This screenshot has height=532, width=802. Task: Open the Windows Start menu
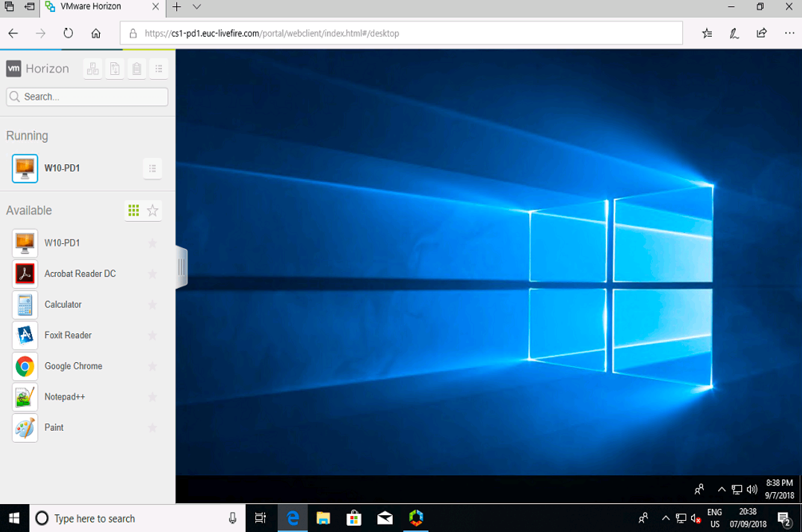14,518
